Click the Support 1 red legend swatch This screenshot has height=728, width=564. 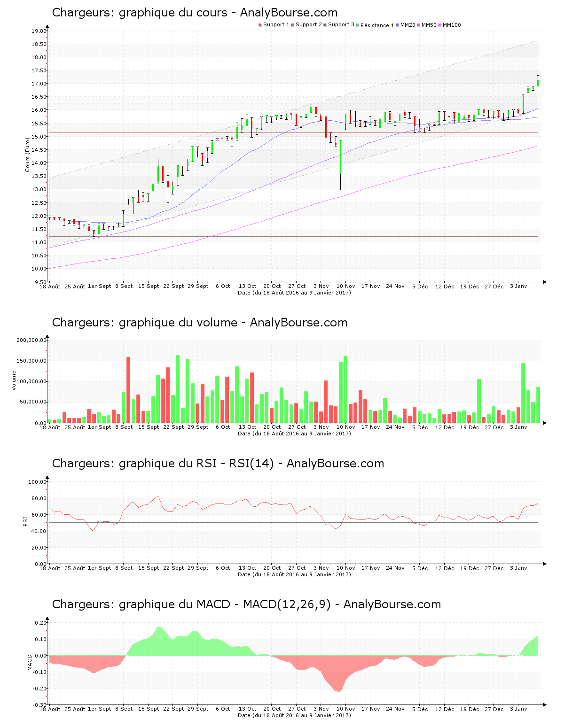[x=260, y=25]
